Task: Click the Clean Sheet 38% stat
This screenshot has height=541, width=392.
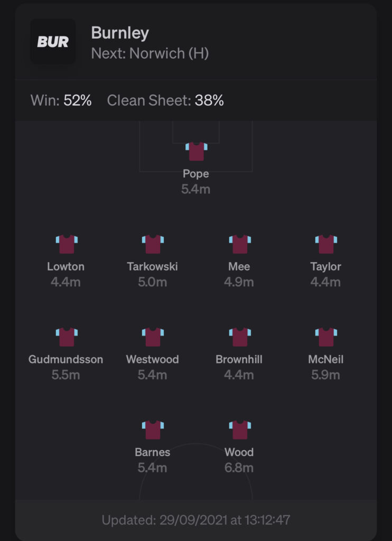Action: pos(165,100)
